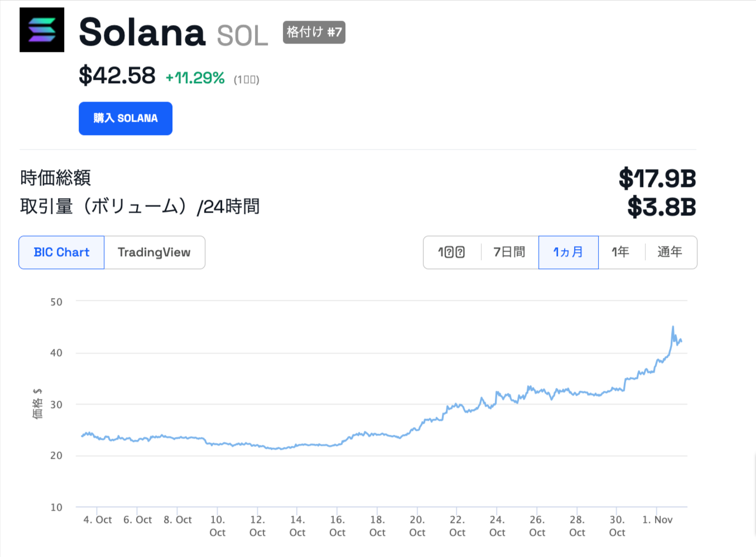
Task: Click the price peak on the chart
Action: (673, 327)
